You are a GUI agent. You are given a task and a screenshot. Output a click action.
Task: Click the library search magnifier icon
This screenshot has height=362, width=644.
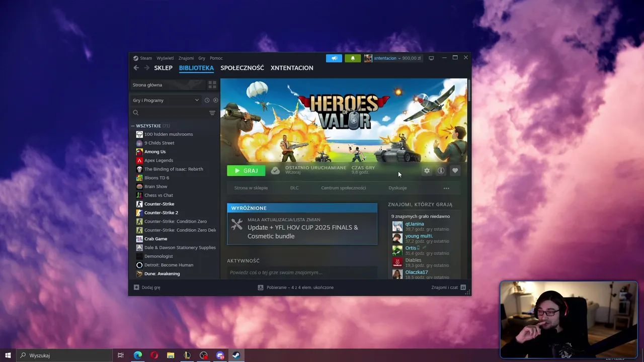tap(136, 113)
